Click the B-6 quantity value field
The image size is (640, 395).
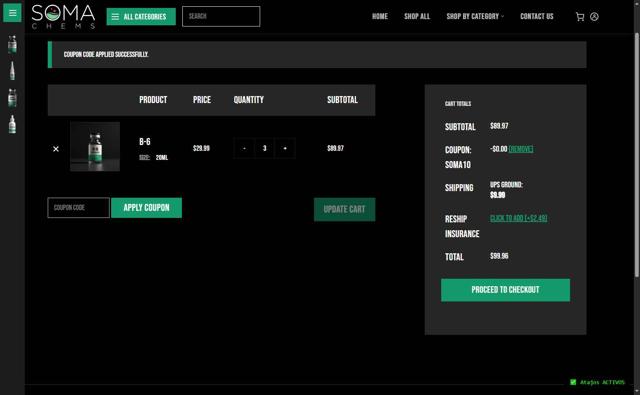coord(264,148)
